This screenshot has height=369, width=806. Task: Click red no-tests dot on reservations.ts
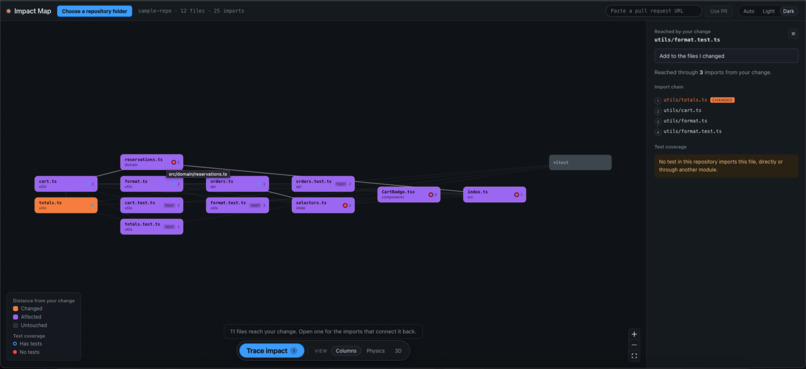point(174,162)
